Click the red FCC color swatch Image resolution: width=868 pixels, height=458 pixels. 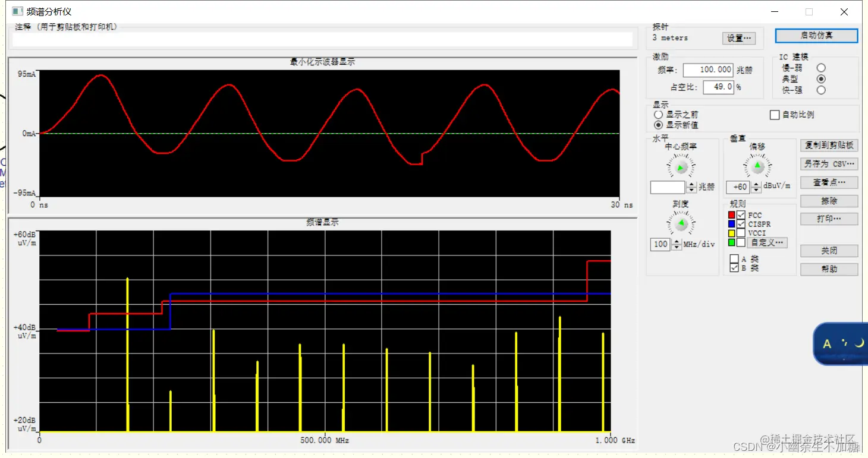pyautogui.click(x=731, y=215)
